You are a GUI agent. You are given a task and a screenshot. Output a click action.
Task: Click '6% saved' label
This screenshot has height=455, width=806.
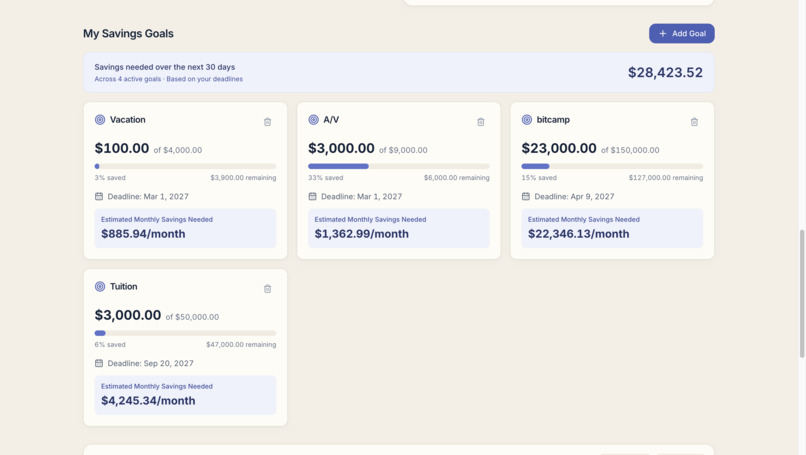pos(110,344)
